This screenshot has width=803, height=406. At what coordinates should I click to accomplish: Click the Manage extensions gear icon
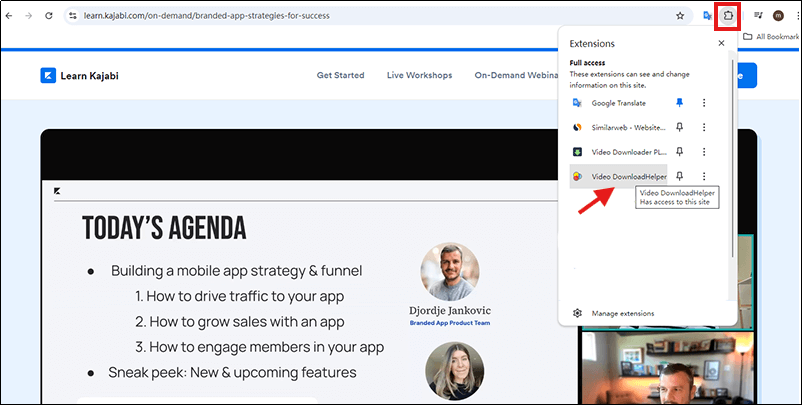tap(577, 313)
